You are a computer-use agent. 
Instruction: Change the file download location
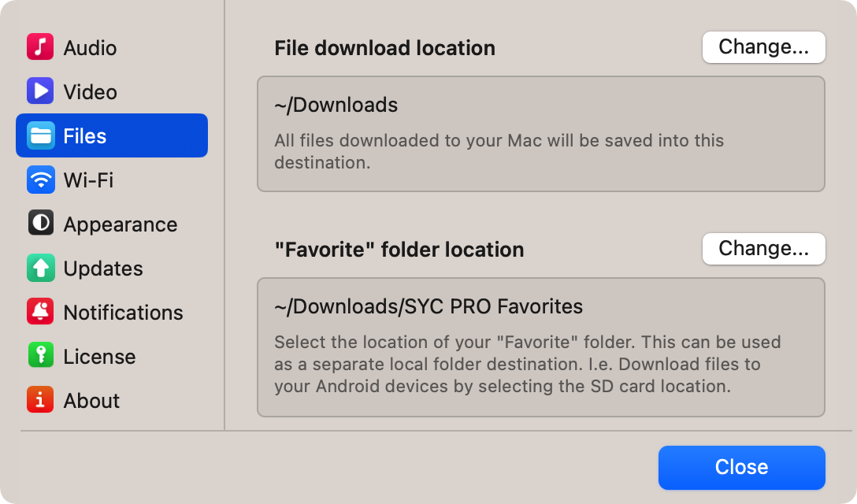coord(763,47)
